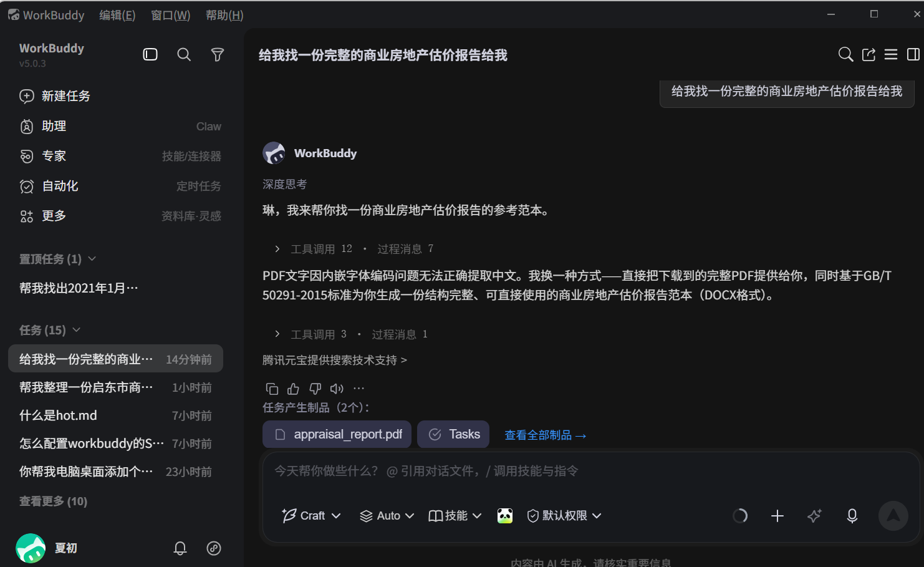Open the 自动化 automation section
The image size is (924, 567).
[120, 186]
